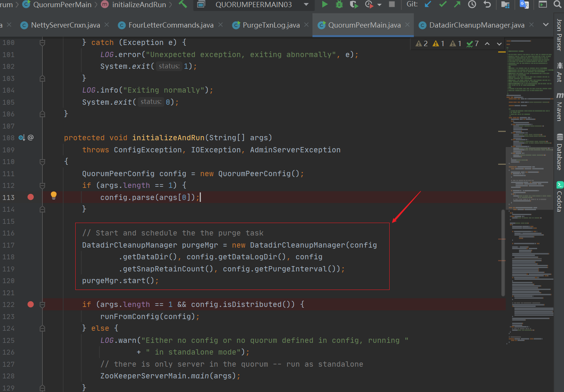Place cursor on purgeMgr.start() line
Image resolution: width=564 pixels, height=392 pixels.
[x=120, y=280]
